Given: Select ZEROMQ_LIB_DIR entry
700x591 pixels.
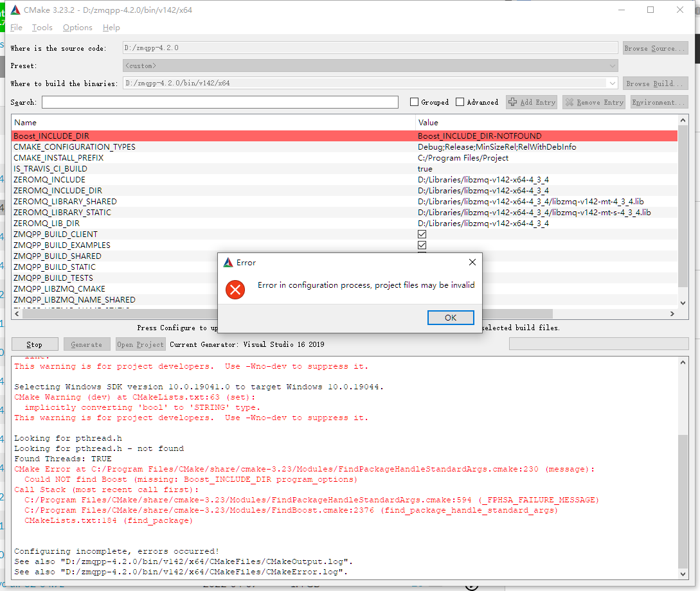Looking at the screenshot, I should 46,223.
